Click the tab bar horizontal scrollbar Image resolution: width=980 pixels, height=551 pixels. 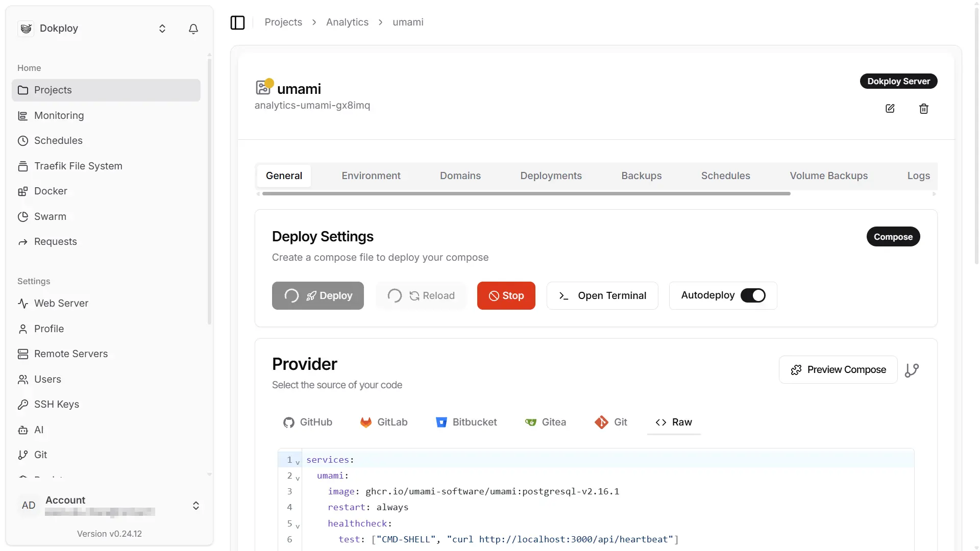(x=526, y=194)
